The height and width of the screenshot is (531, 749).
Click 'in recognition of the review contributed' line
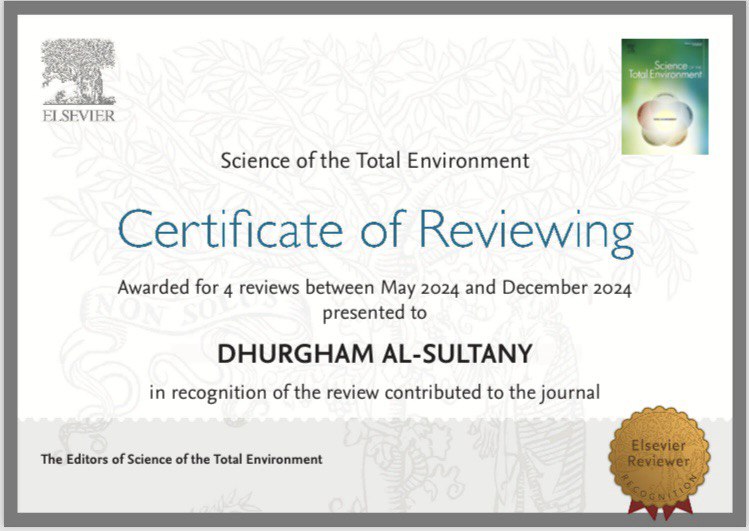coord(374,393)
